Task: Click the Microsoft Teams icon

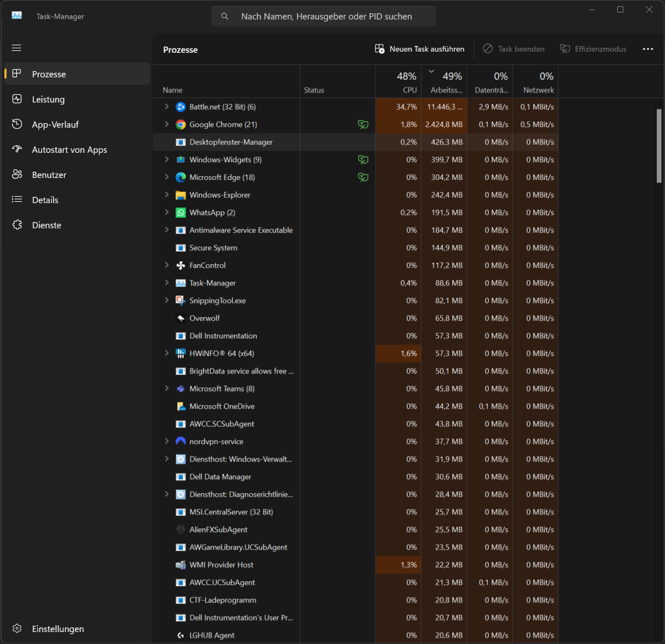Action: (181, 389)
